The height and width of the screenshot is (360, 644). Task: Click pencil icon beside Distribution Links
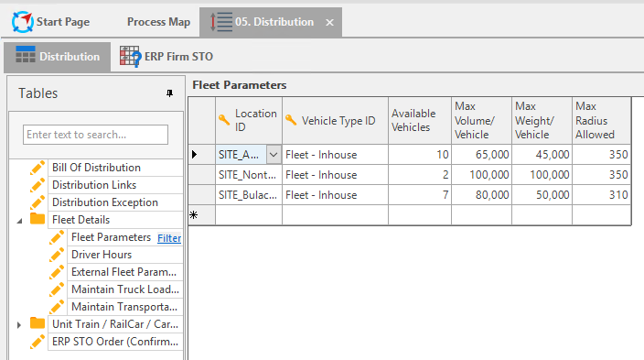pos(38,185)
